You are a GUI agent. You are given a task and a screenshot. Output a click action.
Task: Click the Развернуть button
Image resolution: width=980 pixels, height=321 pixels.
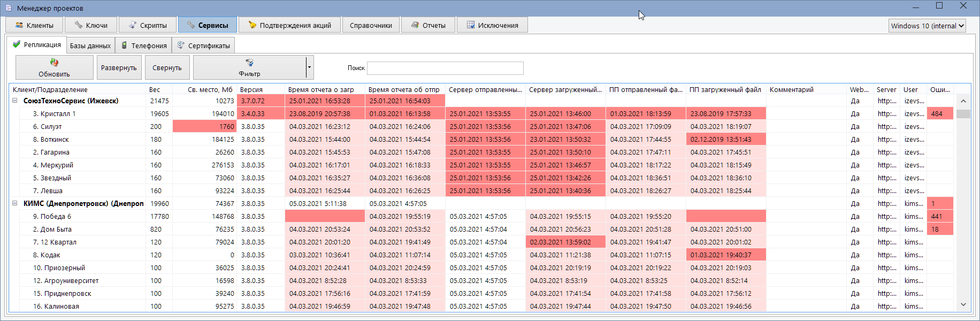[x=119, y=67]
